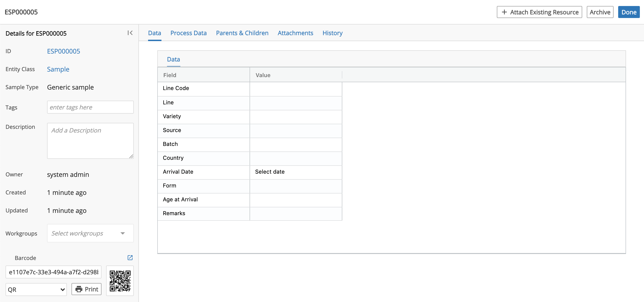Click the Sample entity class link
644x302 pixels.
[58, 69]
